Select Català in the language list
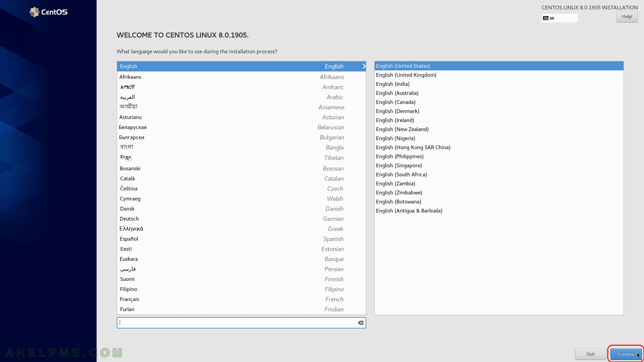Viewport: 644px width, 362px height. [241, 179]
